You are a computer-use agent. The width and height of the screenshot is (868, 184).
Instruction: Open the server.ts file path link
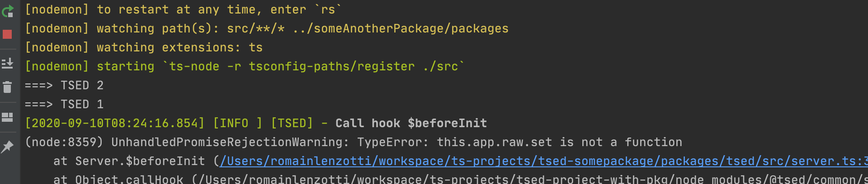(x=543, y=161)
